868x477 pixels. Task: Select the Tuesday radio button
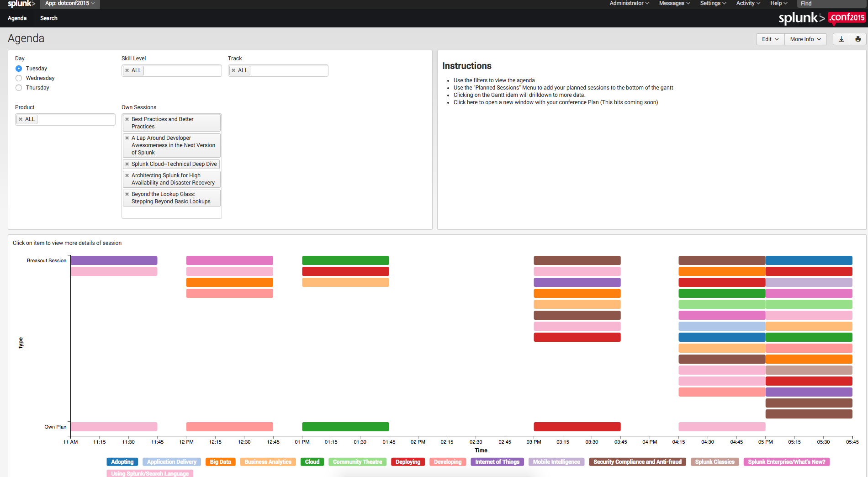pyautogui.click(x=19, y=69)
